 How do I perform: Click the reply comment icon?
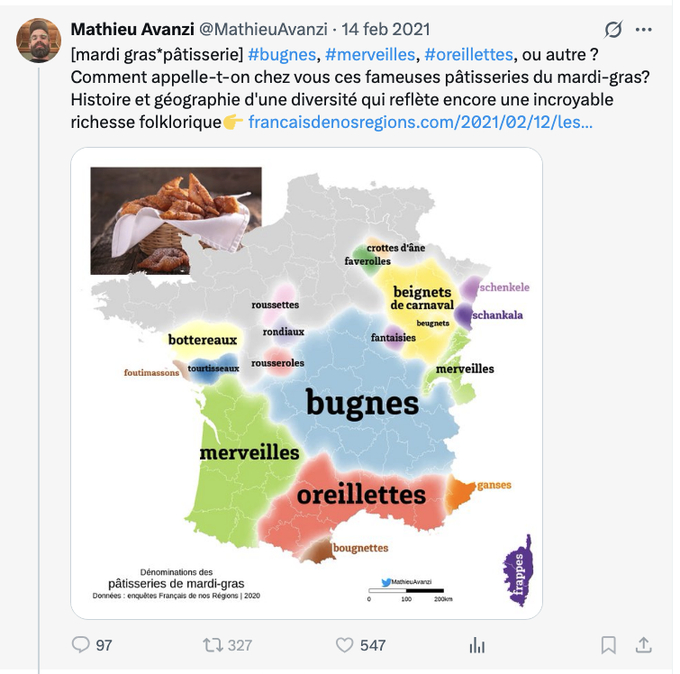point(81,645)
